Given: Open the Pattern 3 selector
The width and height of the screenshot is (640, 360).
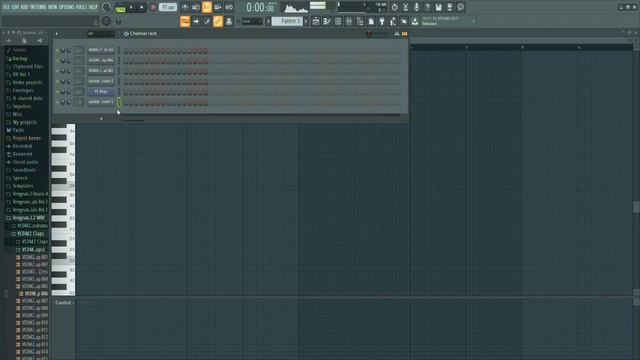Looking at the screenshot, I should pos(287,21).
